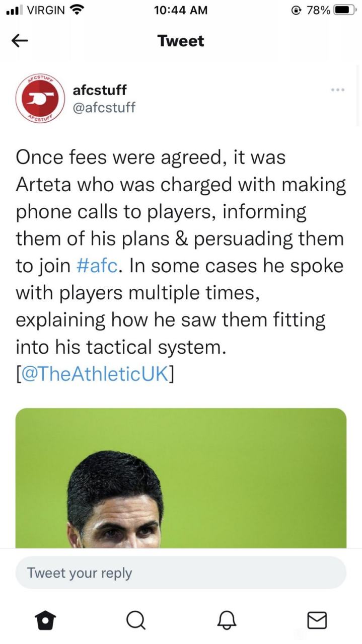This screenshot has height=644, width=362.
Task: Tap the #afc hashtag
Action: coord(98,265)
